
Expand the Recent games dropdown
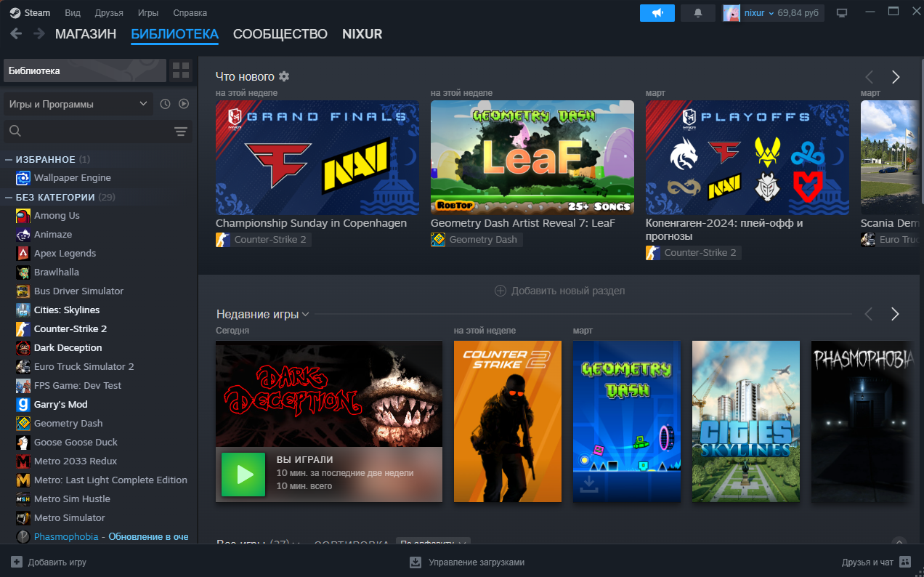tap(305, 315)
